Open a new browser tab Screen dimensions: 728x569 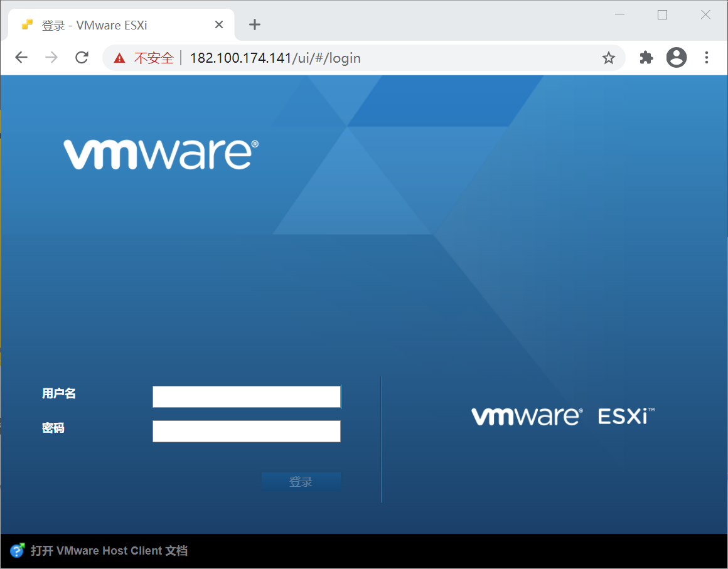click(254, 24)
